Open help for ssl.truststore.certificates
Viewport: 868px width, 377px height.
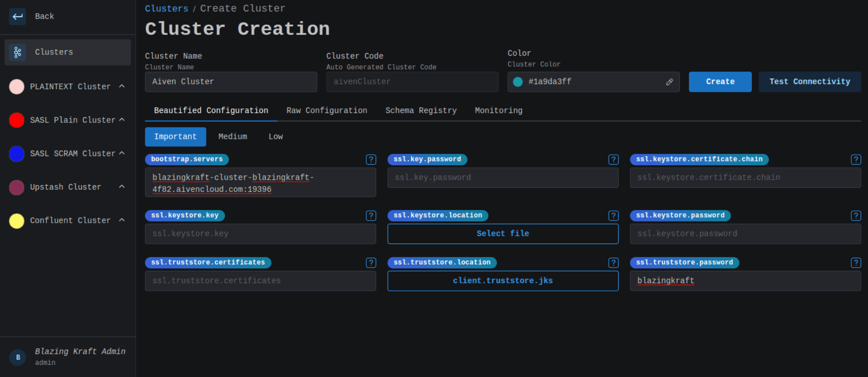tap(371, 263)
